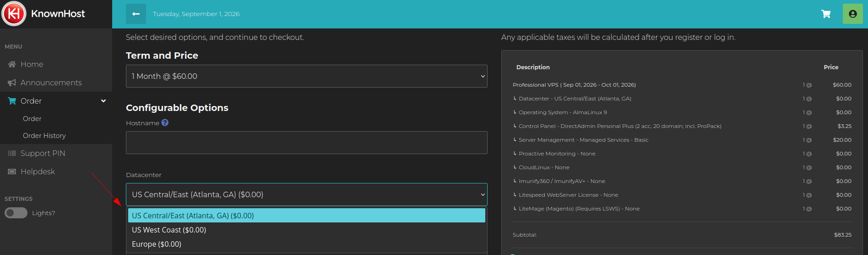Click CloudLinux - None row
This screenshot has height=255, width=868.
pos(682,167)
